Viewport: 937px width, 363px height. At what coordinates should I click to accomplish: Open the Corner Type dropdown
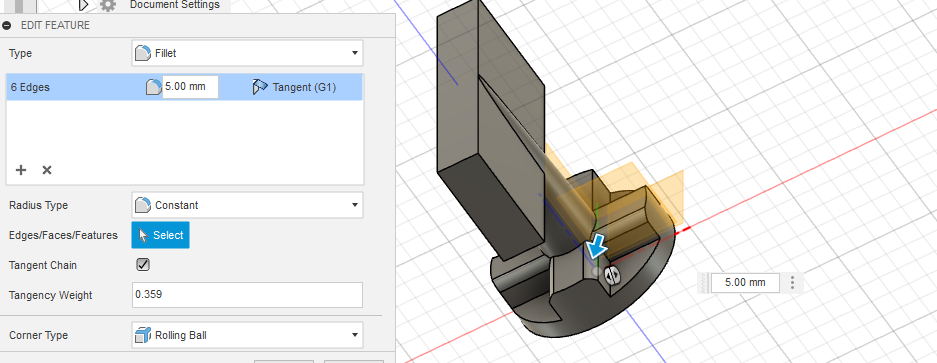click(x=247, y=335)
